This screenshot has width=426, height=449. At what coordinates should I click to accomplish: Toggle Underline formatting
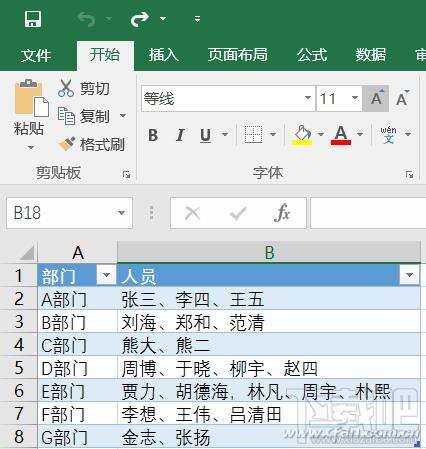pos(205,135)
